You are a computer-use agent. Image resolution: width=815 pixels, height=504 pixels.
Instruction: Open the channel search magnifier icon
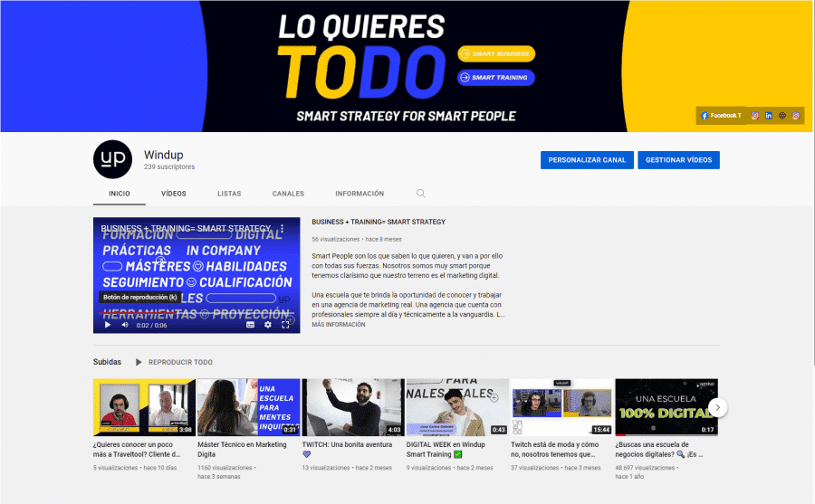[x=420, y=194]
